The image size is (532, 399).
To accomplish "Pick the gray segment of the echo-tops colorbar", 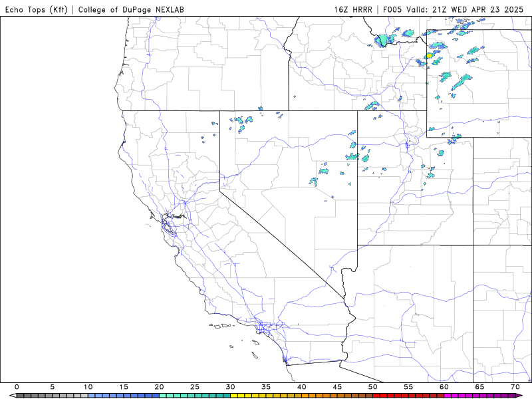I will tap(53, 396).
